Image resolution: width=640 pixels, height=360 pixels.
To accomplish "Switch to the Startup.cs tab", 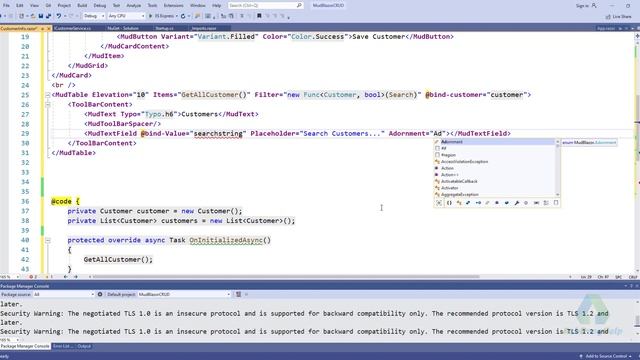I will pyautogui.click(x=164, y=28).
